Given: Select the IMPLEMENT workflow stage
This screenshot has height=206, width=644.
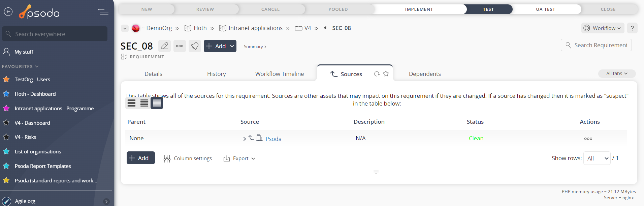Looking at the screenshot, I should [x=419, y=9].
